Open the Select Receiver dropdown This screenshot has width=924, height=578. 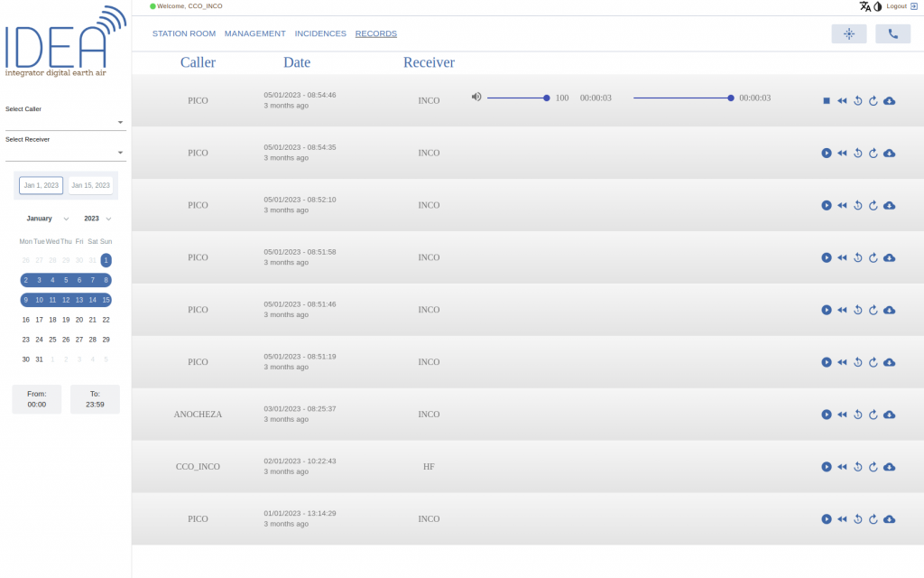click(x=65, y=153)
